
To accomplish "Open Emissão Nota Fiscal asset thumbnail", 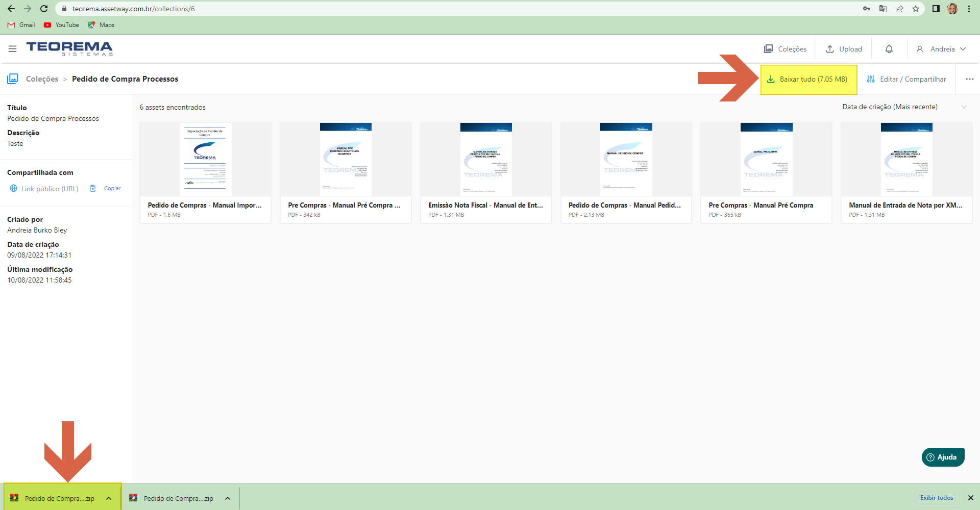I will pos(486,159).
